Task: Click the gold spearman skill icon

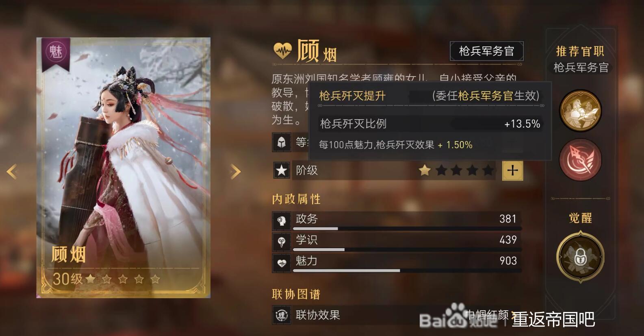Action: 580,110
